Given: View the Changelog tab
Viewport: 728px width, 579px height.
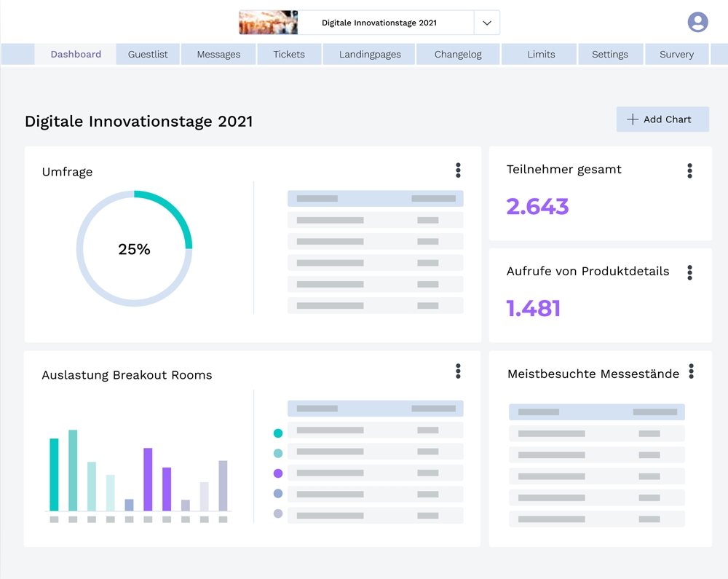Looking at the screenshot, I should (458, 55).
